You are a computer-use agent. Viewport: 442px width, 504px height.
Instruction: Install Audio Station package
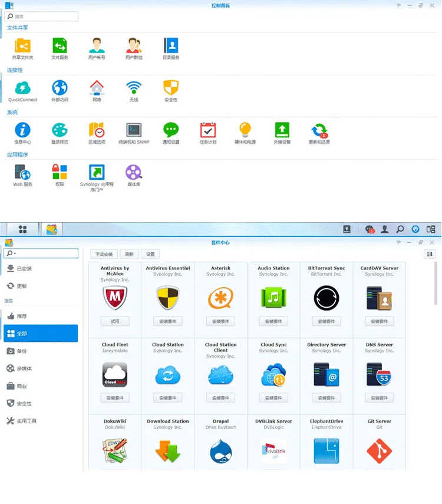[273, 321]
